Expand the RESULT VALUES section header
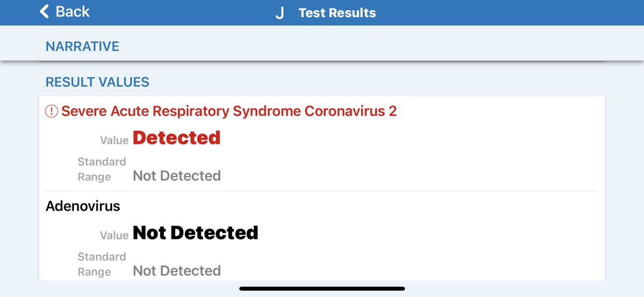644x297 pixels. click(x=97, y=82)
